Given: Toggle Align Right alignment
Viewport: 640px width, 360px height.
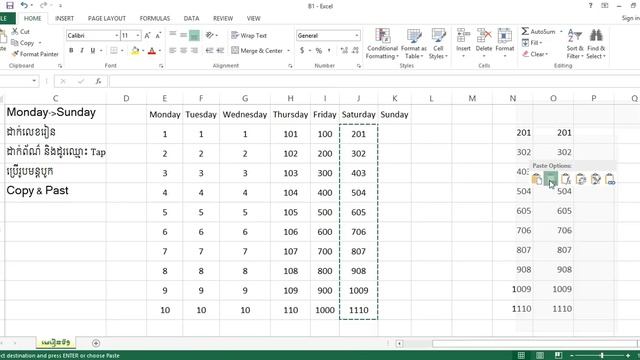Looking at the screenshot, I should [x=194, y=51].
